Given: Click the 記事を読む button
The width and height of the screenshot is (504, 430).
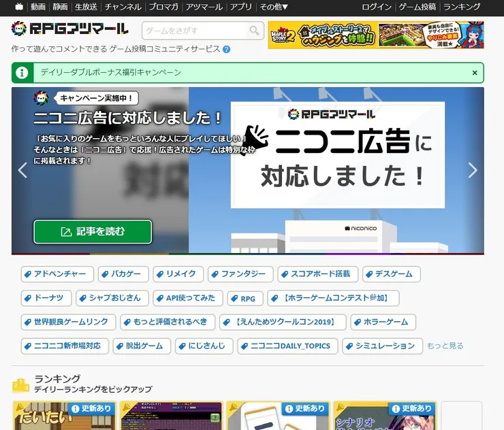Looking at the screenshot, I should (93, 231).
